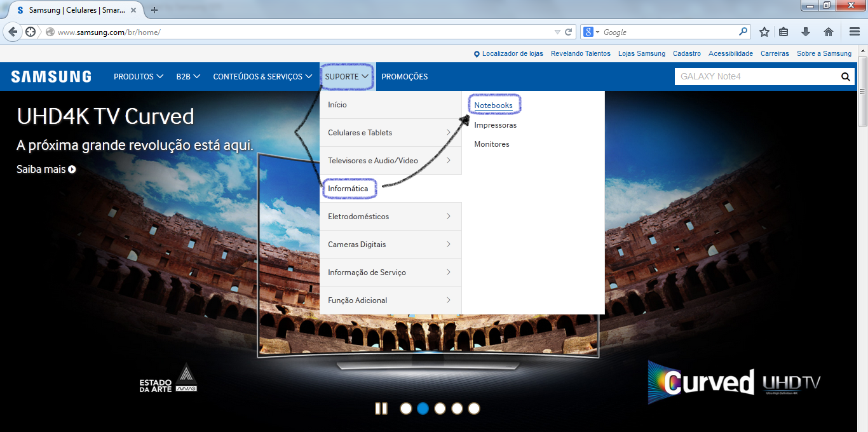Pause the banner slideshow

[381, 408]
